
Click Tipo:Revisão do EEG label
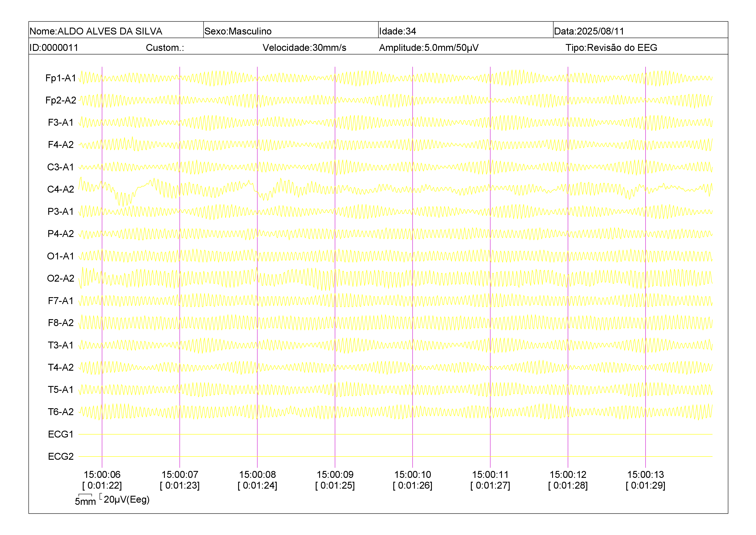click(x=611, y=48)
